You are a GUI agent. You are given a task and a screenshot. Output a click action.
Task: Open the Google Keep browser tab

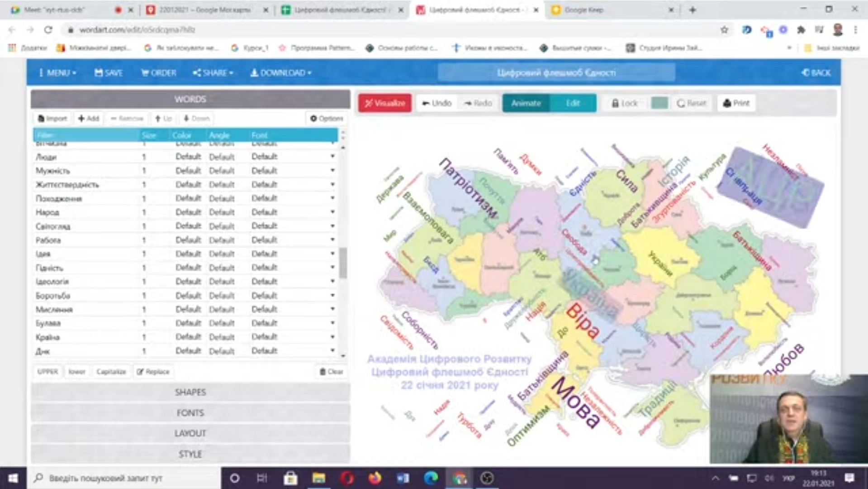(583, 10)
